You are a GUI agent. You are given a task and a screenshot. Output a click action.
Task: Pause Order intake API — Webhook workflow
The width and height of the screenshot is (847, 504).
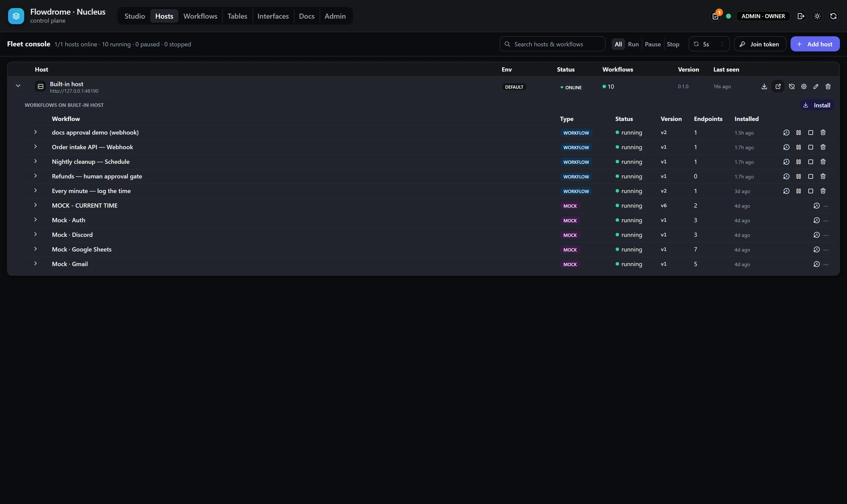point(798,147)
